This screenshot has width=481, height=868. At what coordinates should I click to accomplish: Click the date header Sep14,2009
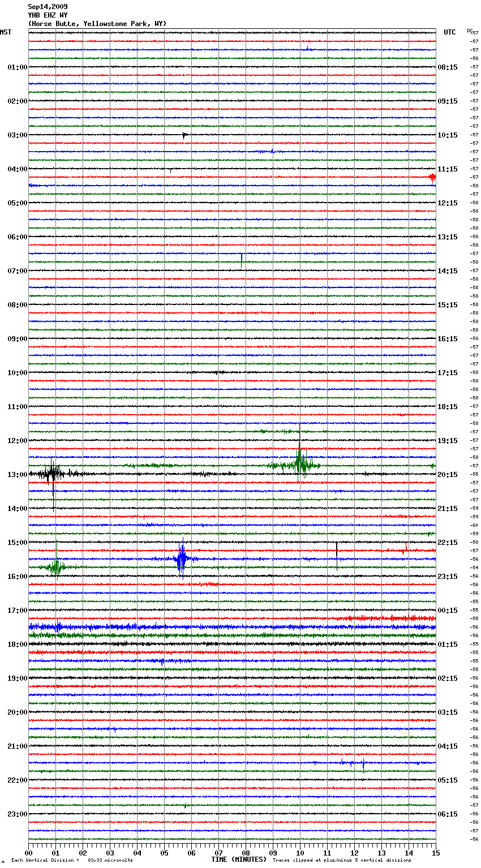tap(48, 7)
